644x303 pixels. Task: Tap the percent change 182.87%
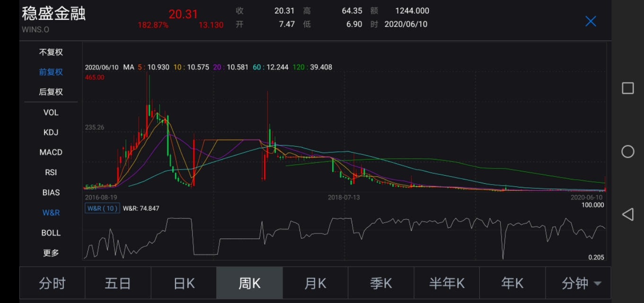pyautogui.click(x=153, y=25)
